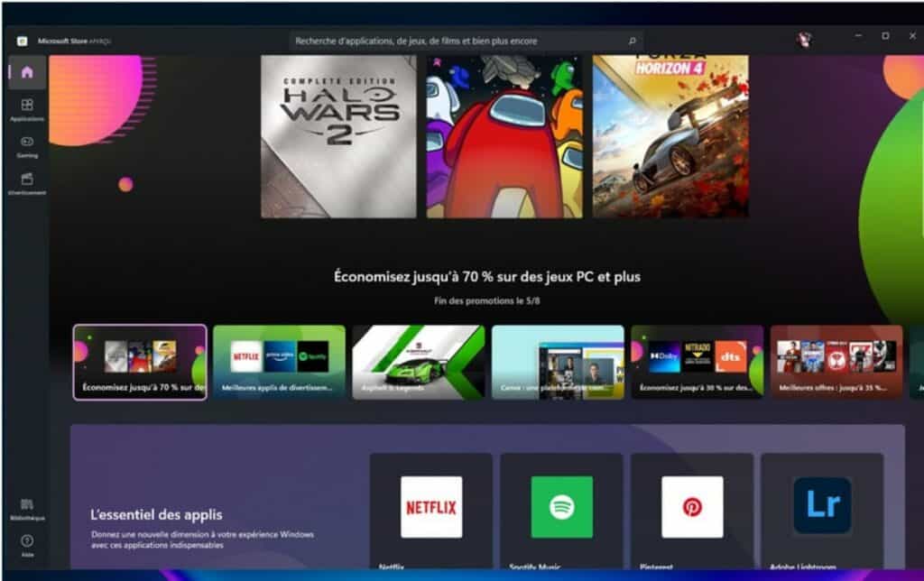The width and height of the screenshot is (924, 581).
Task: Open the Divertissement section in the sidebar
Action: (x=27, y=183)
